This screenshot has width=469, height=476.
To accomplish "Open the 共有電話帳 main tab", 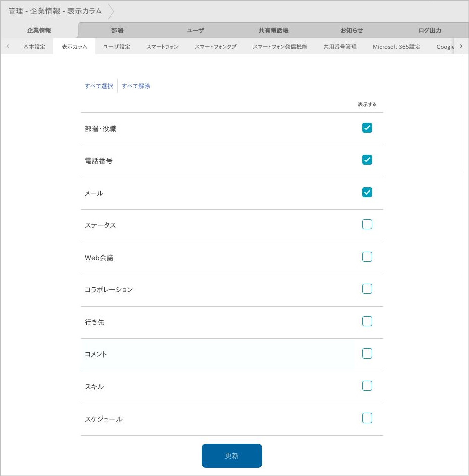I will point(273,30).
